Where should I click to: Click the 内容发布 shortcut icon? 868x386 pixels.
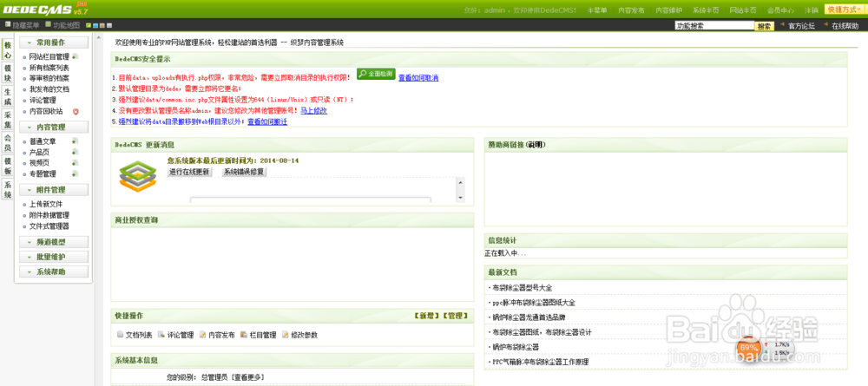click(x=202, y=334)
